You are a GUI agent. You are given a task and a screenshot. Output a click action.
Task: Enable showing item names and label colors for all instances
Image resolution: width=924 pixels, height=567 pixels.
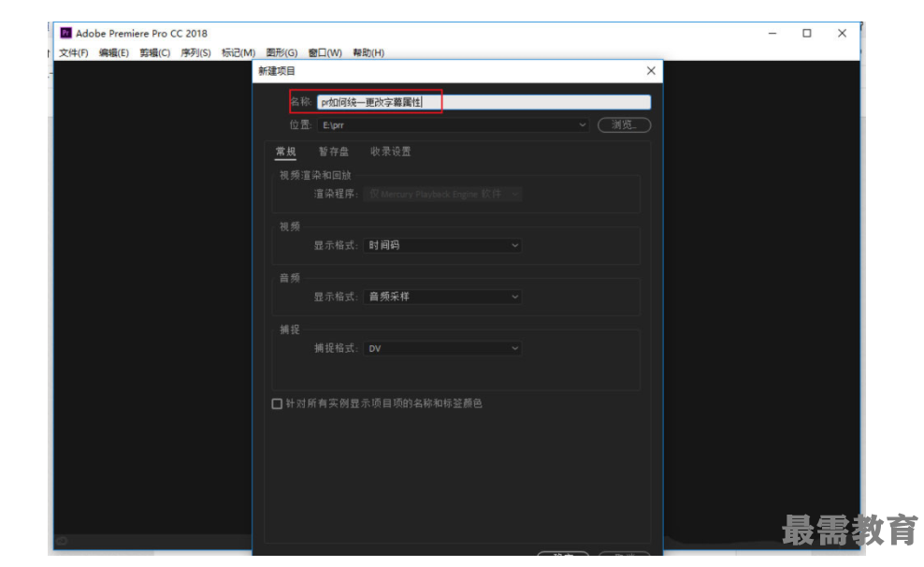[x=276, y=403]
